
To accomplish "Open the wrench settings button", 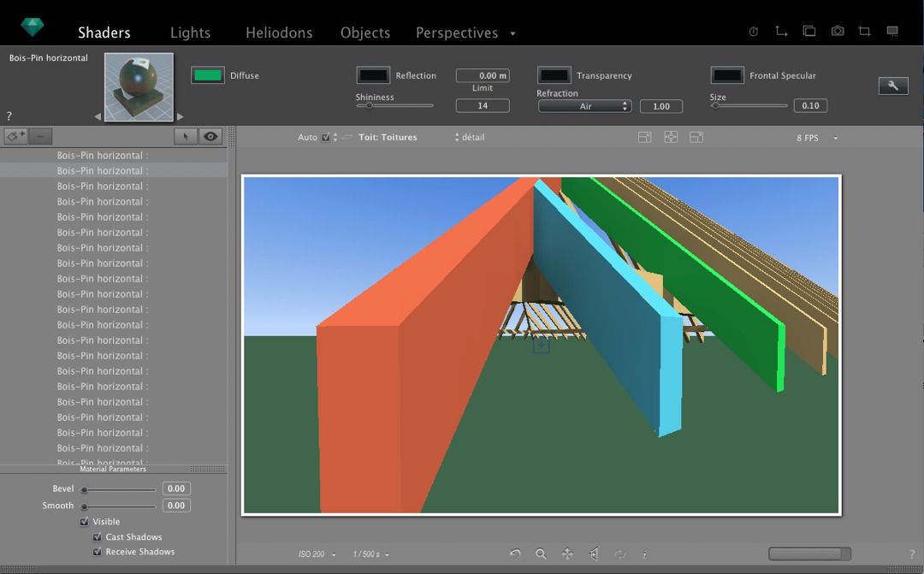I will (893, 86).
